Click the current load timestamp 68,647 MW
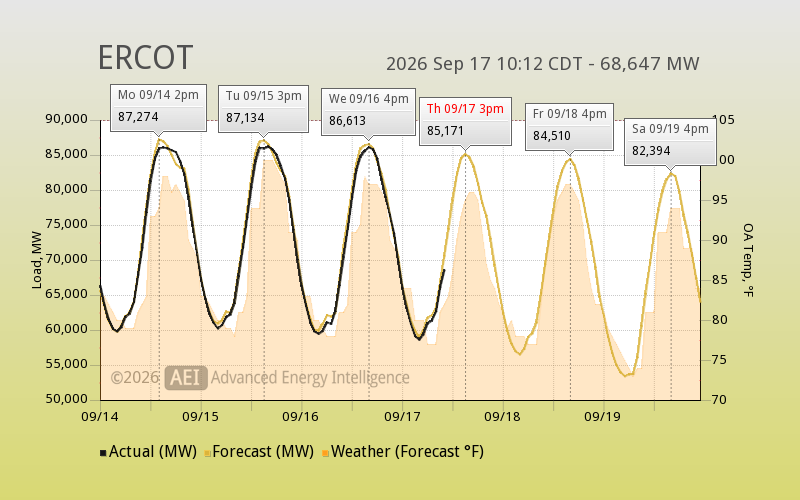800x500 pixels. (542, 64)
